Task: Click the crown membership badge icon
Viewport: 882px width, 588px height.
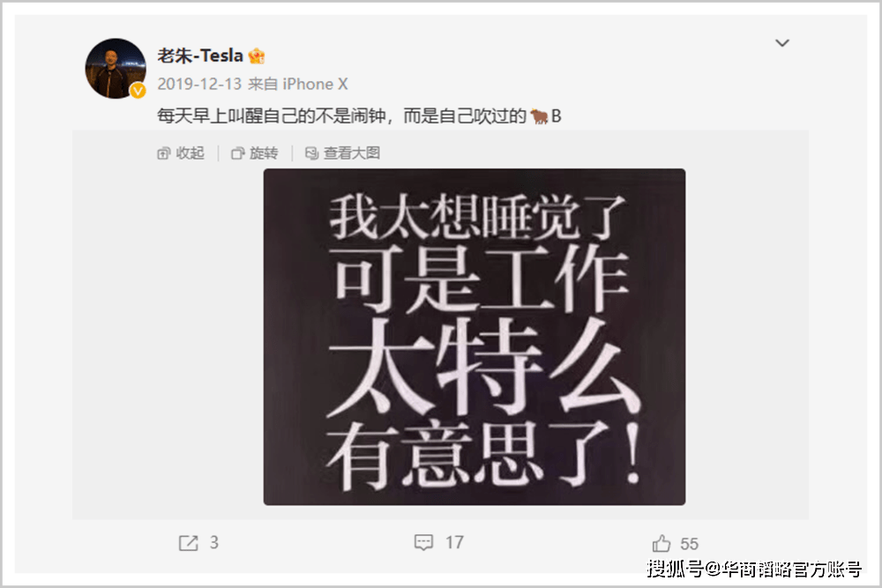Action: (257, 56)
